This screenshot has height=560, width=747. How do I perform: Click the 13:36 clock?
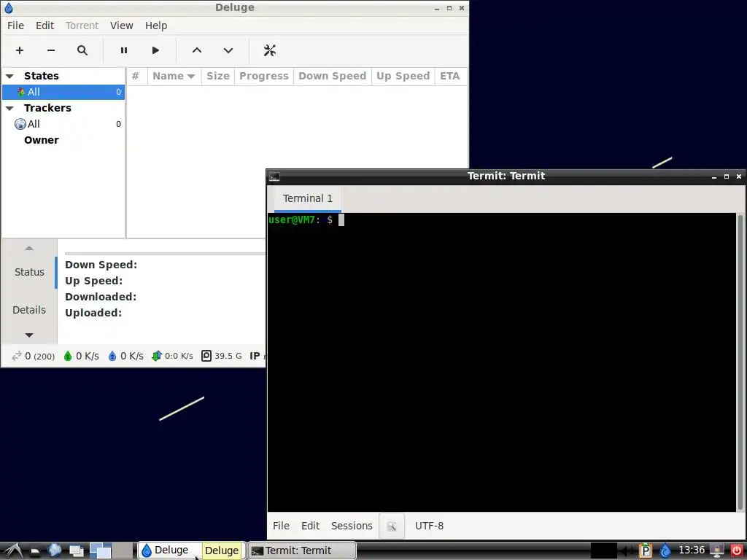pos(692,551)
